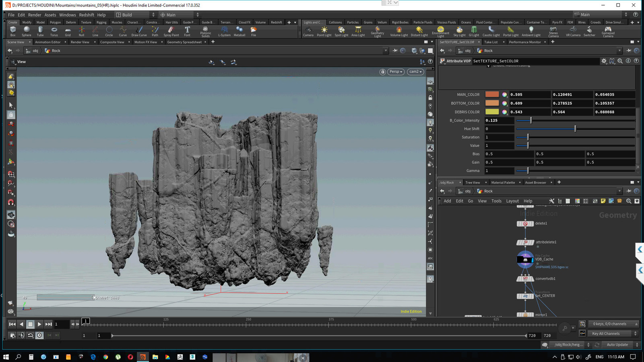Click the Torus shelf tool
The height and width of the screenshot is (362, 644).
(x=54, y=31)
